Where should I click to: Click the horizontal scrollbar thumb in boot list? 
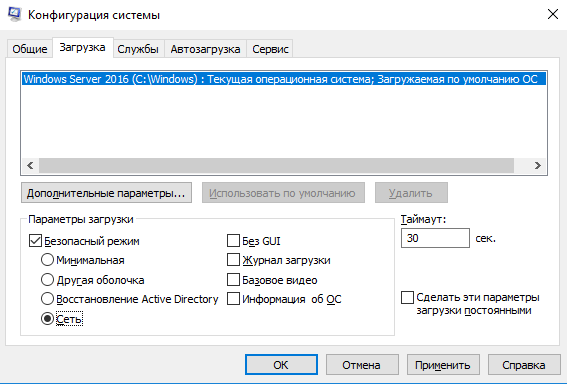point(276,166)
